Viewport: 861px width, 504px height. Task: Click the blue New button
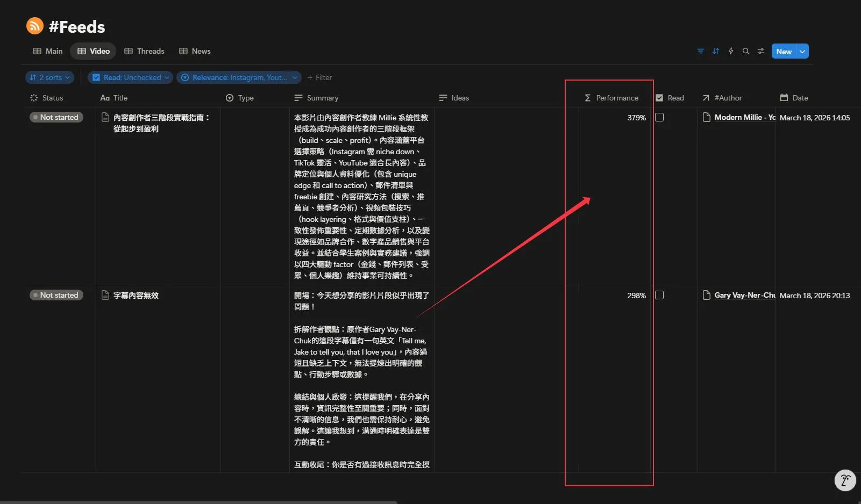(x=784, y=51)
